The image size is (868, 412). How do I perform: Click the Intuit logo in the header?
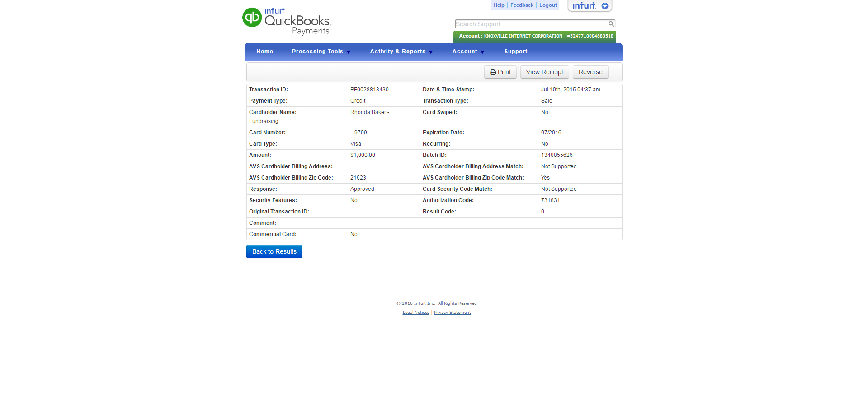point(584,6)
